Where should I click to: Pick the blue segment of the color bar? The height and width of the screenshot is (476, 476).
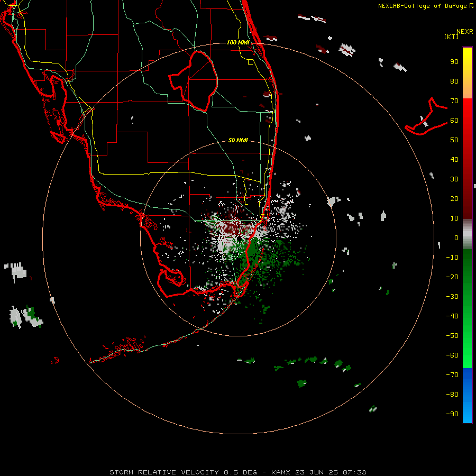tap(467, 396)
